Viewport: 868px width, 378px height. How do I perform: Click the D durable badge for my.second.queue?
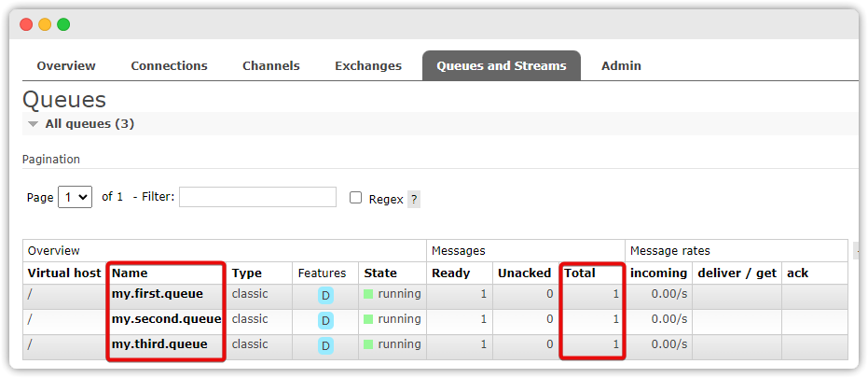tap(325, 320)
